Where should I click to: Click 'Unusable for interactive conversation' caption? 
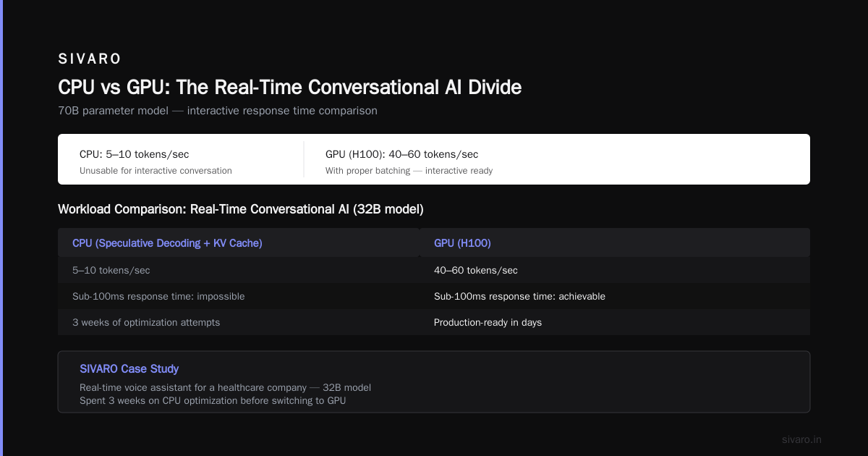coord(156,171)
